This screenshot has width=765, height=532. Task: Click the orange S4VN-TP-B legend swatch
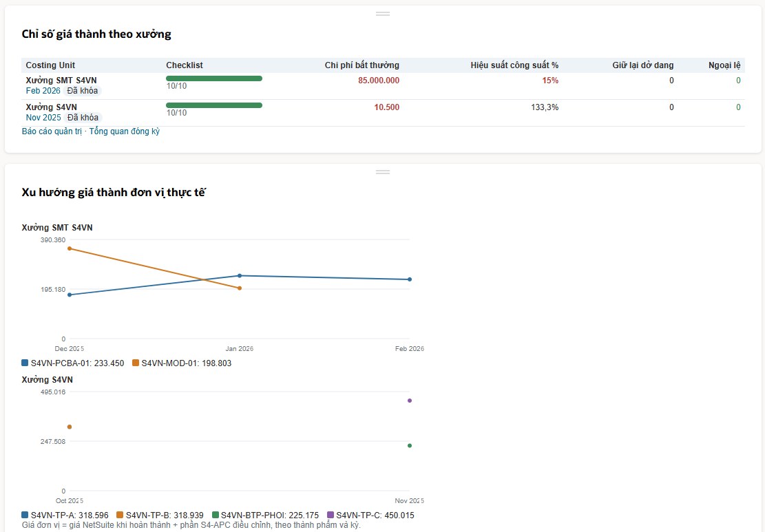pos(120,515)
